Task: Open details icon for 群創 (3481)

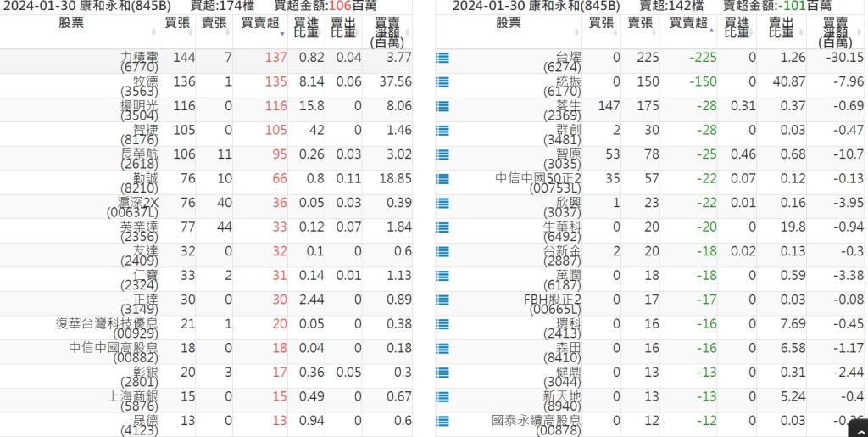Action: (442, 132)
